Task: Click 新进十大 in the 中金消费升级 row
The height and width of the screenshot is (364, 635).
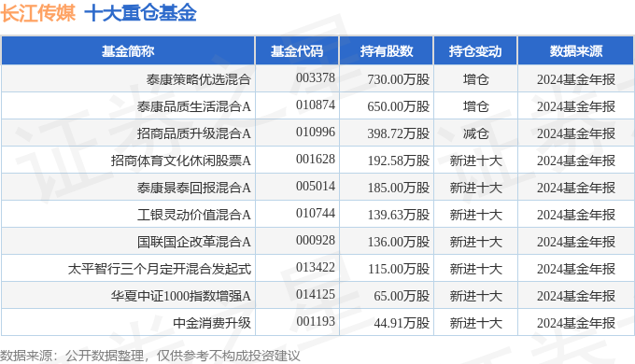Action: pos(476,323)
